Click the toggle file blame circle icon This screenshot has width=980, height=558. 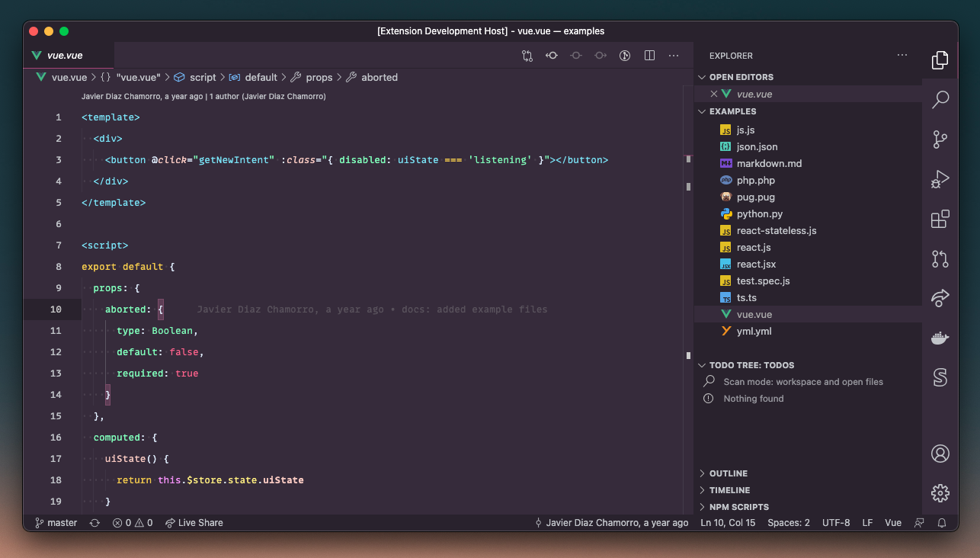point(625,56)
